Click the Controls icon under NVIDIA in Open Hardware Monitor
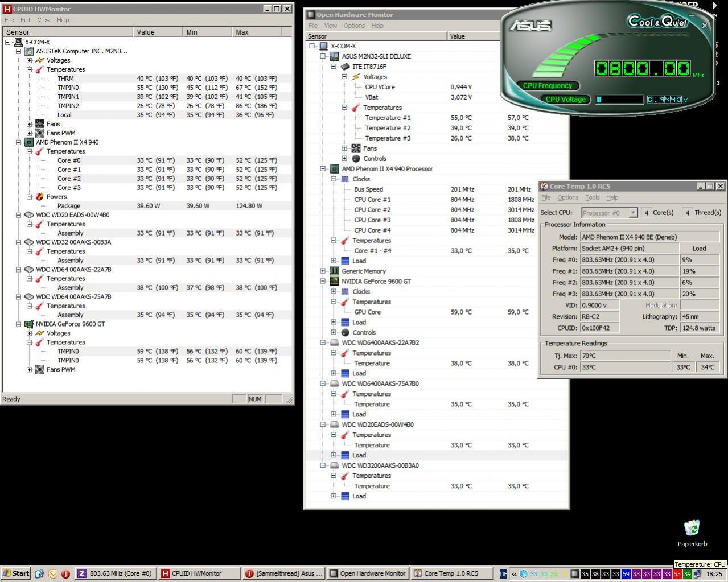Image resolution: width=728 pixels, height=582 pixels. pyautogui.click(x=345, y=333)
